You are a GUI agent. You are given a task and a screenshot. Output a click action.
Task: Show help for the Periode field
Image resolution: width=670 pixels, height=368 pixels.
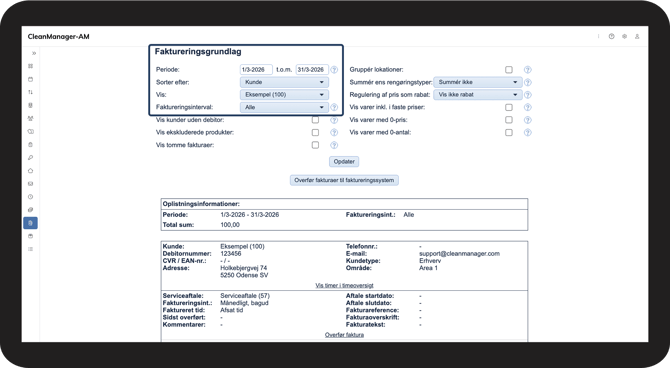click(334, 70)
